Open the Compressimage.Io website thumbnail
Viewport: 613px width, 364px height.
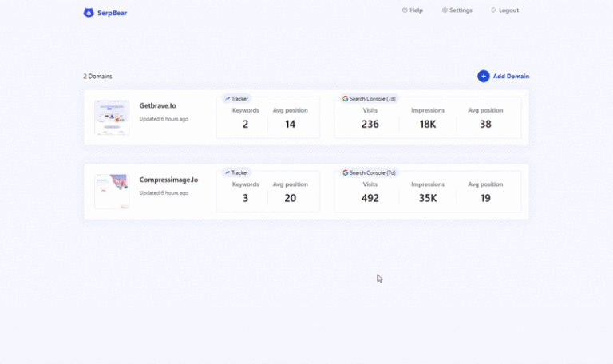click(112, 192)
